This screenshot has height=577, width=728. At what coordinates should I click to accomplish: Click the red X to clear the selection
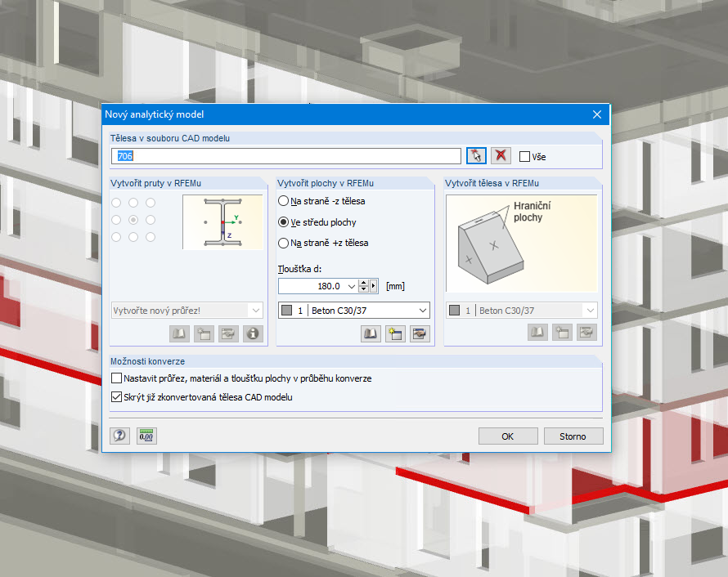[500, 155]
